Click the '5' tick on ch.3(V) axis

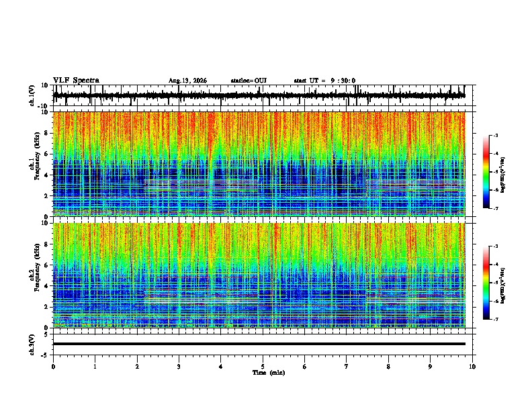[46, 334]
